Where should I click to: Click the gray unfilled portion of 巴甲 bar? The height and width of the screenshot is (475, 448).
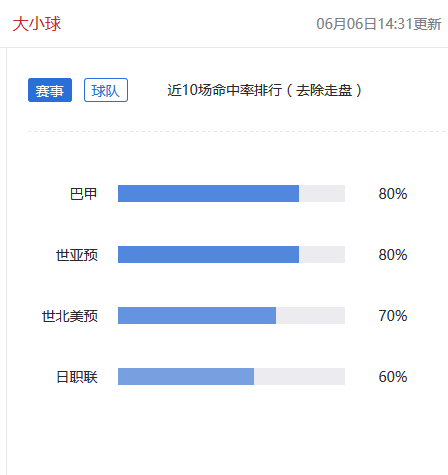(x=322, y=194)
